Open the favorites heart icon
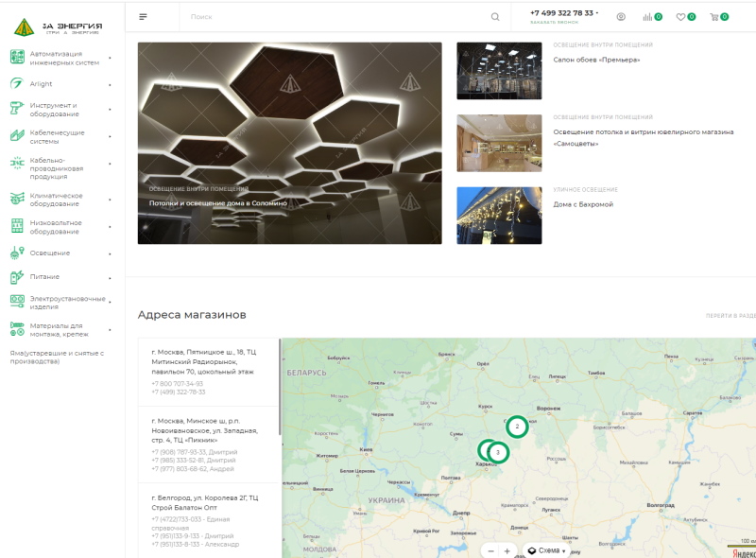 click(x=681, y=17)
